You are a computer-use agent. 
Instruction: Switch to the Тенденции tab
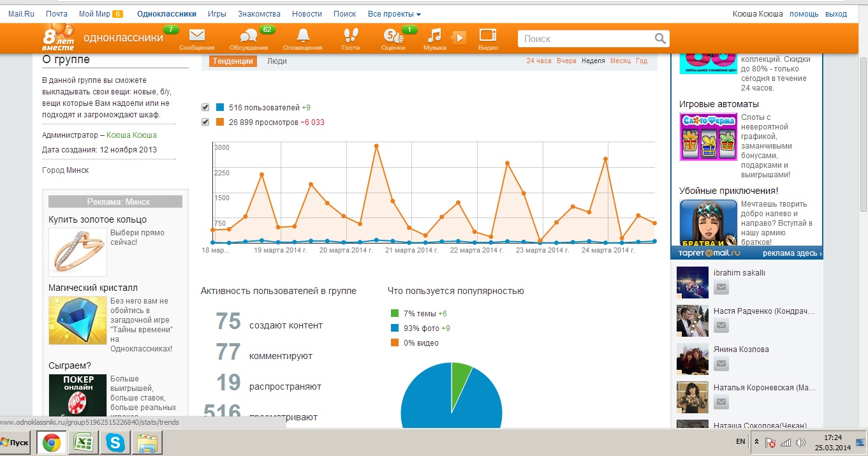click(x=233, y=61)
